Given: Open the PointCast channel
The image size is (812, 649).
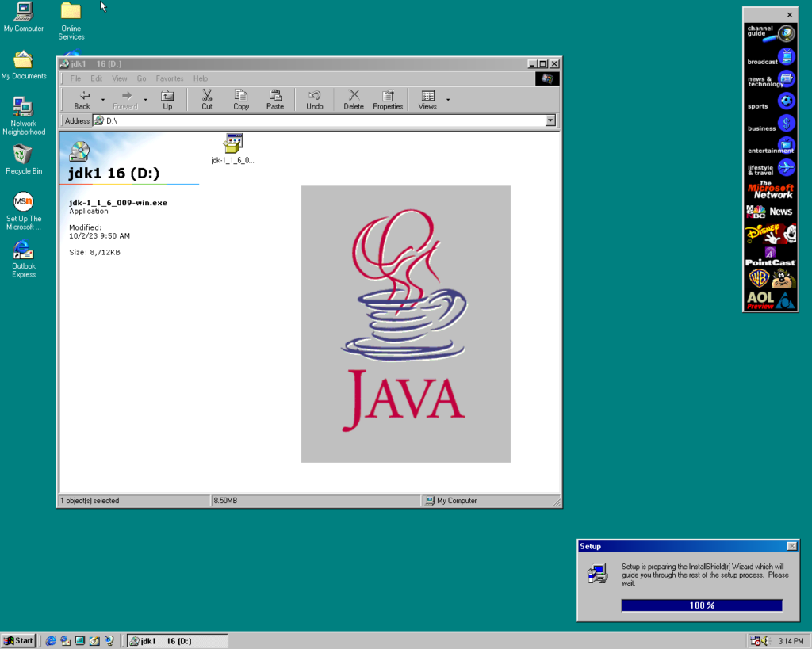Looking at the screenshot, I should click(x=771, y=257).
